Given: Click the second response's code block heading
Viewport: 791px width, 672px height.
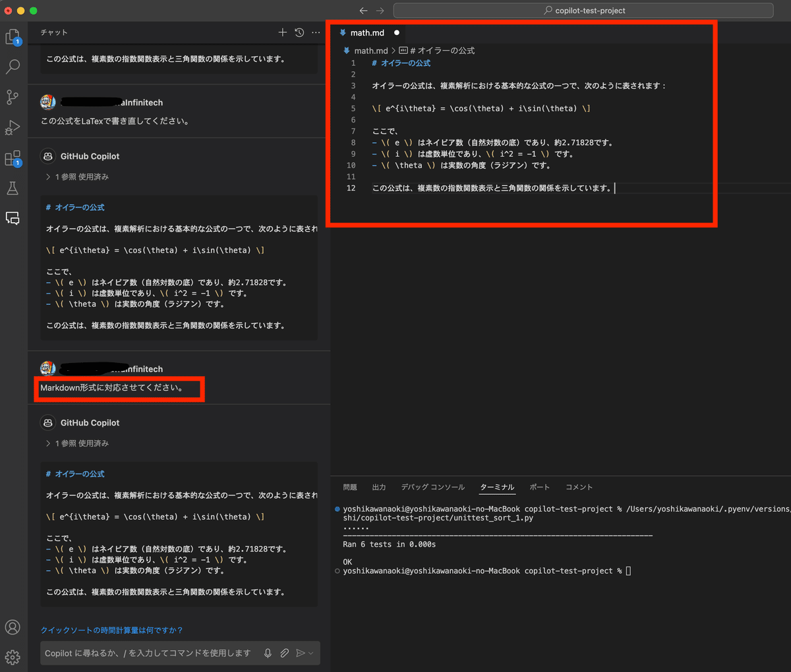Looking at the screenshot, I should [75, 474].
